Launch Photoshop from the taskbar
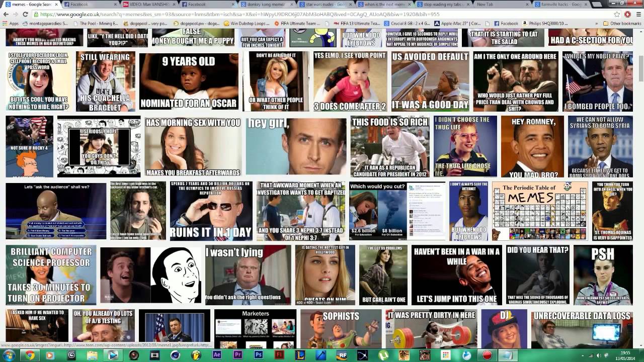This screenshot has height=362, width=644. click(x=259, y=355)
